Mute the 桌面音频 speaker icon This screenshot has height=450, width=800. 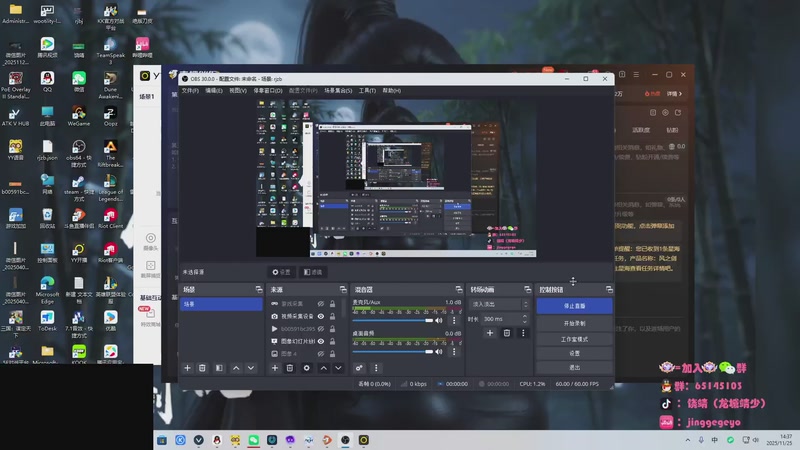439,352
